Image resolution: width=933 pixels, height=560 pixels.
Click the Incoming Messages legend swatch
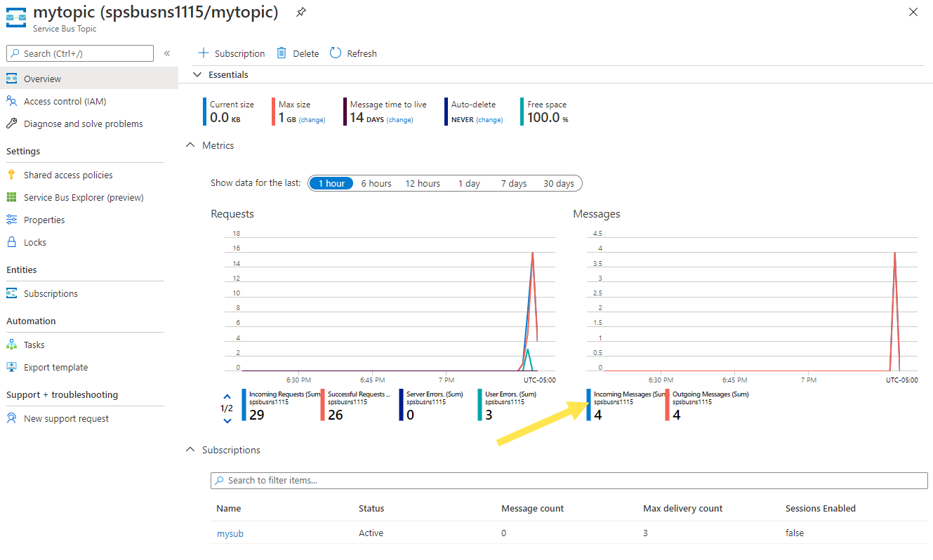589,405
